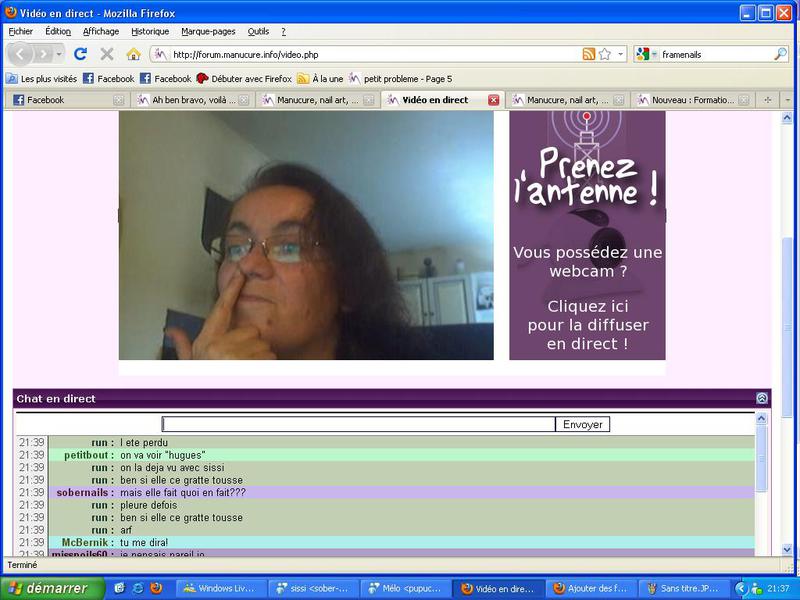Open the address bar history dropdown
Screen dimensions: 800x600
tap(621, 54)
